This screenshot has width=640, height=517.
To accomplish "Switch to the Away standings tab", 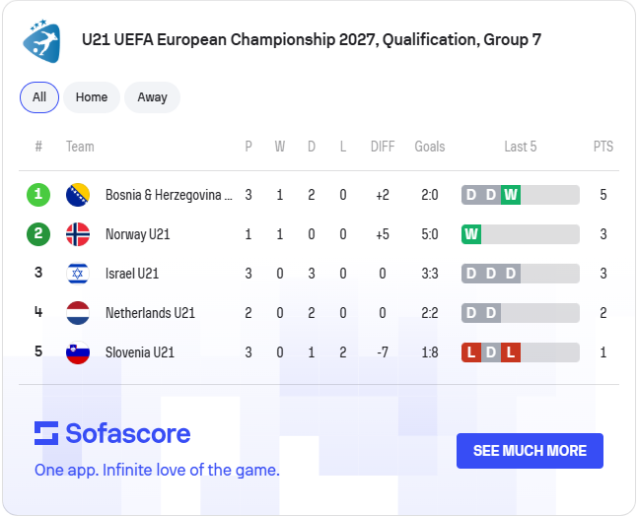I will coord(152,97).
